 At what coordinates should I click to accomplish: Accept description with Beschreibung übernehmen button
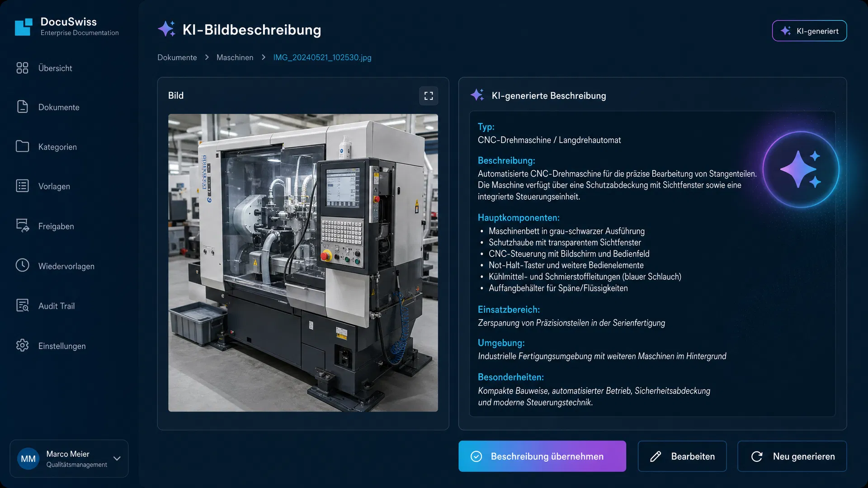pos(542,456)
